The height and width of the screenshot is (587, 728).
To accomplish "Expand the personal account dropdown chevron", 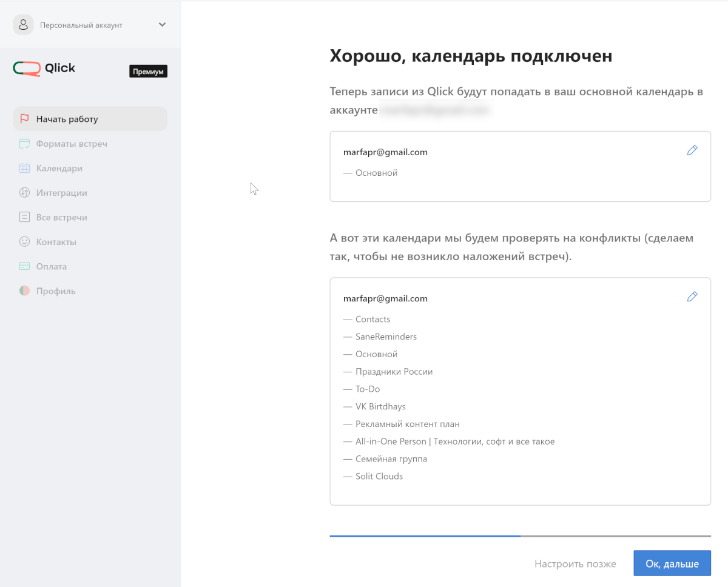I will (x=162, y=25).
